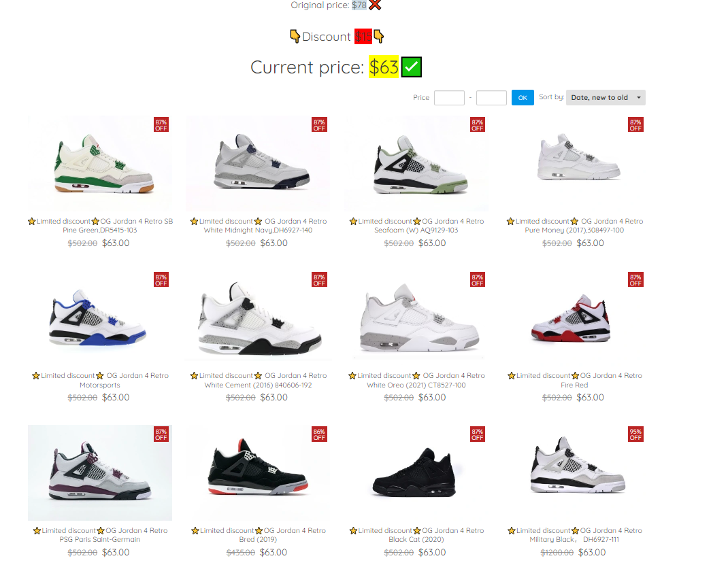Open the Sort by dropdown

tap(606, 97)
